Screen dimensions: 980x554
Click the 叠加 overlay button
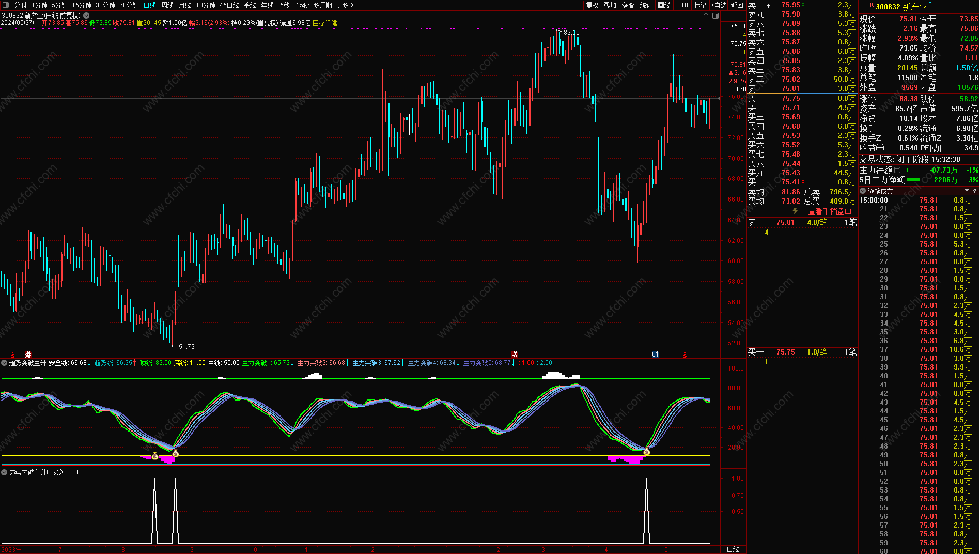[x=610, y=5]
